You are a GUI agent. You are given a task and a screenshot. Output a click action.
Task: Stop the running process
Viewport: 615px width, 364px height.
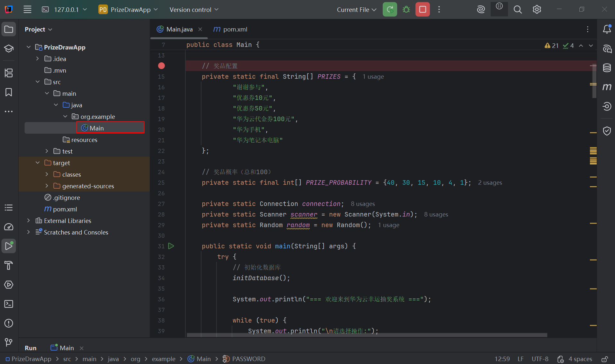(x=423, y=9)
